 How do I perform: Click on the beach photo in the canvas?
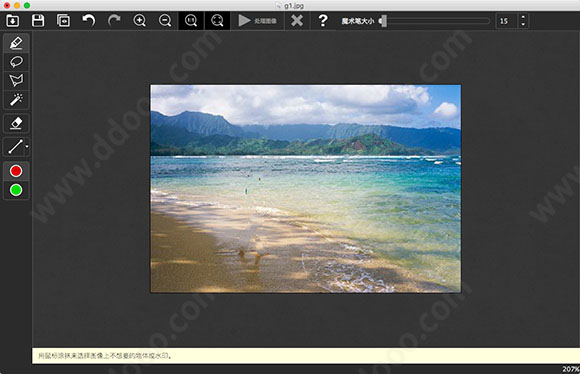point(306,189)
